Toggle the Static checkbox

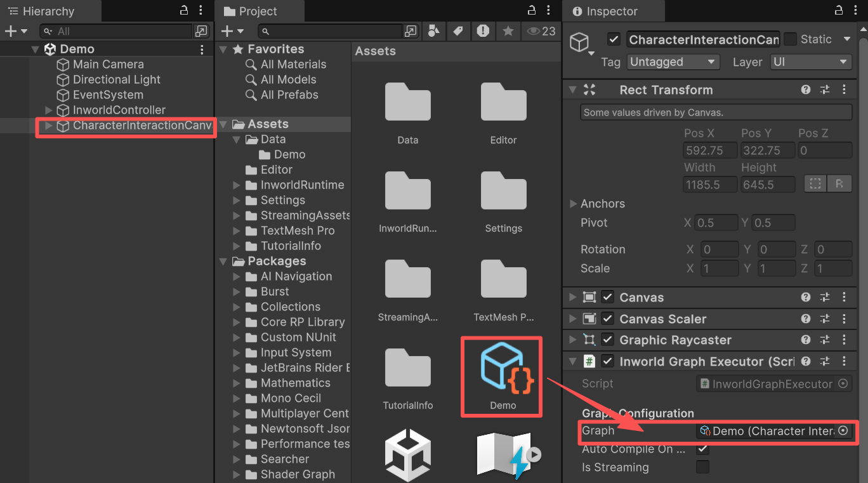(x=790, y=39)
